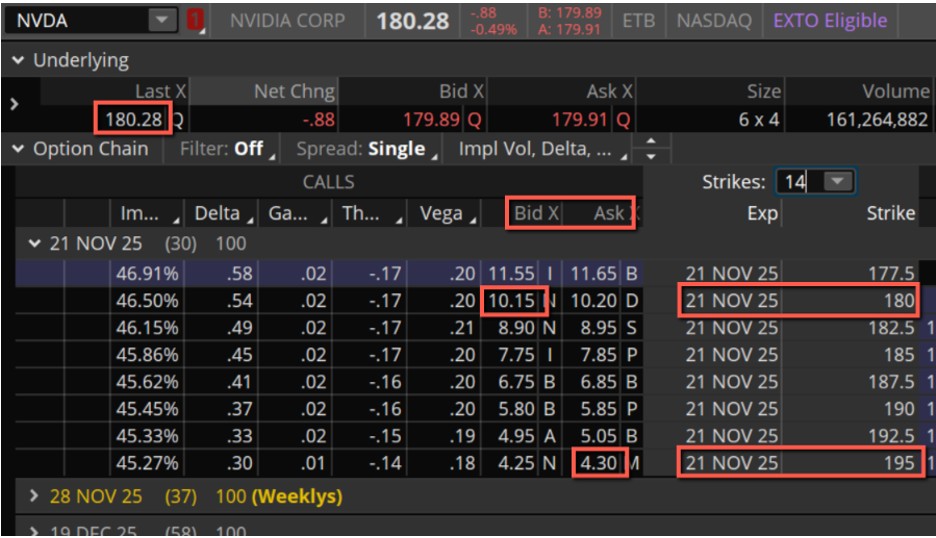936x538 pixels.
Task: Collapse the 21 NOV 25 expiration row
Action: (x=34, y=243)
